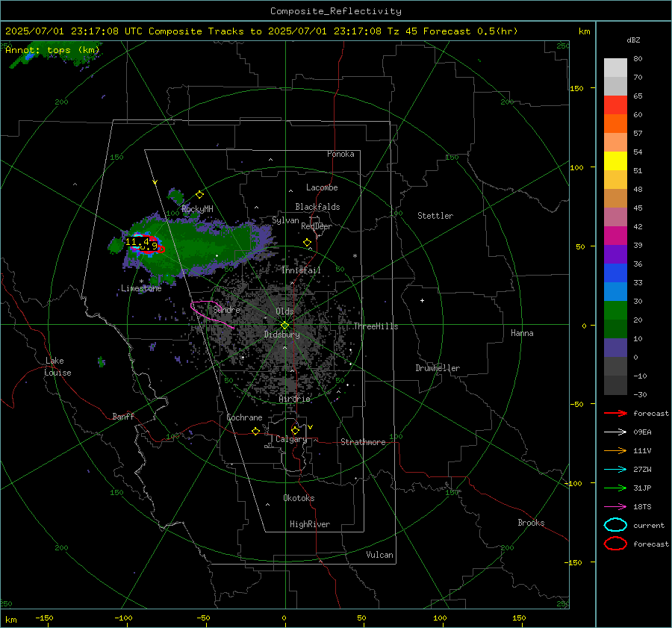Click the Hanna town label
This screenshot has width=672, height=628.
click(x=522, y=334)
